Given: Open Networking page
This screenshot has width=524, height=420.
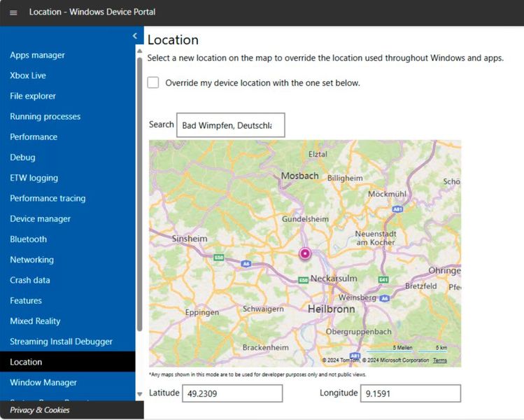Looking at the screenshot, I should click(x=31, y=260).
